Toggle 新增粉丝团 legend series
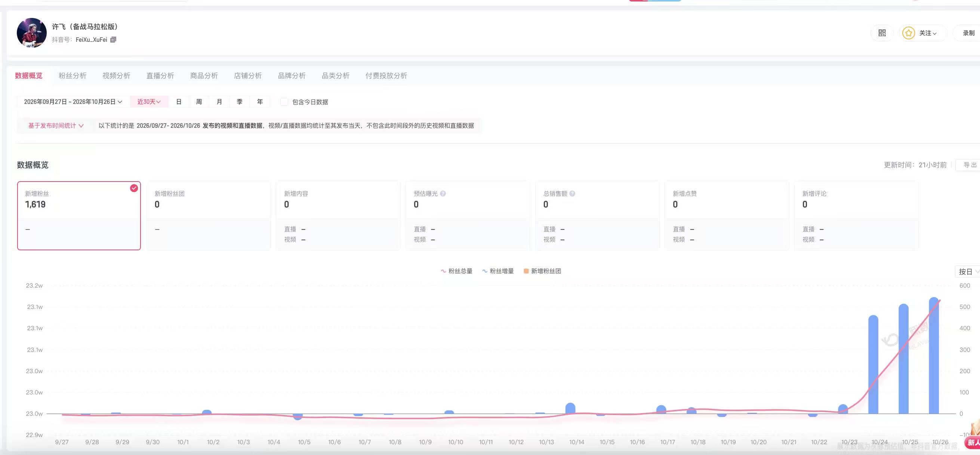980x455 pixels. point(542,271)
